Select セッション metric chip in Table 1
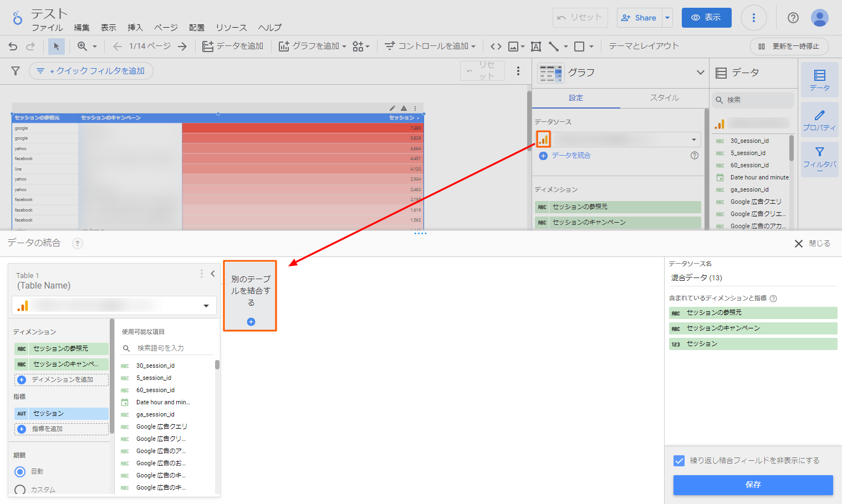Screen dimensions: 842x504 61,414
